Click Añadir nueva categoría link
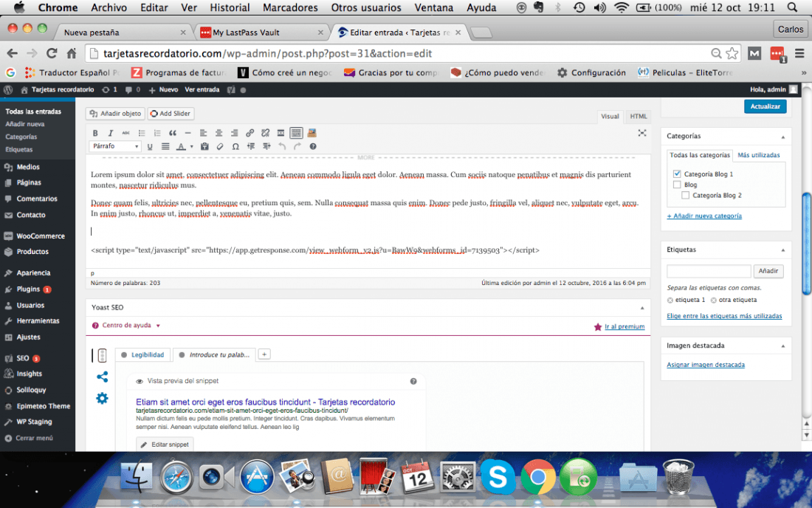Viewport: 812px width, 508px height. [704, 216]
